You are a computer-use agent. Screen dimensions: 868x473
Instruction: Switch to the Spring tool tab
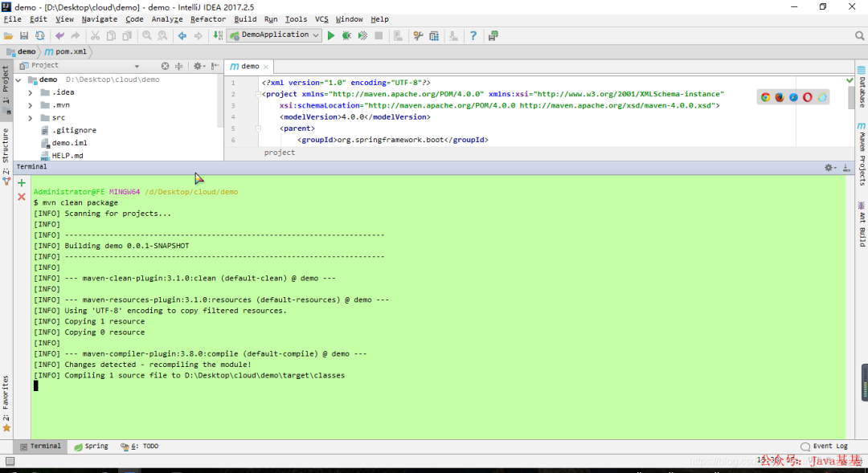click(x=91, y=446)
